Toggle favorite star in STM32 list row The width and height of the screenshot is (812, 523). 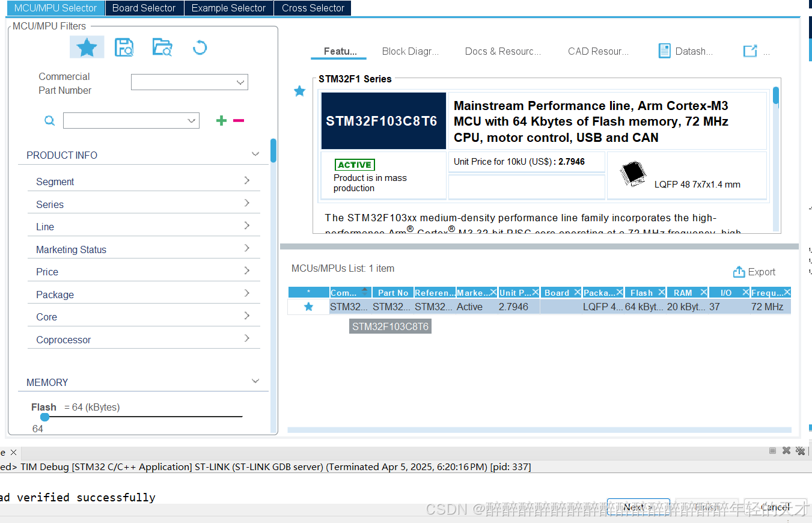coord(309,307)
